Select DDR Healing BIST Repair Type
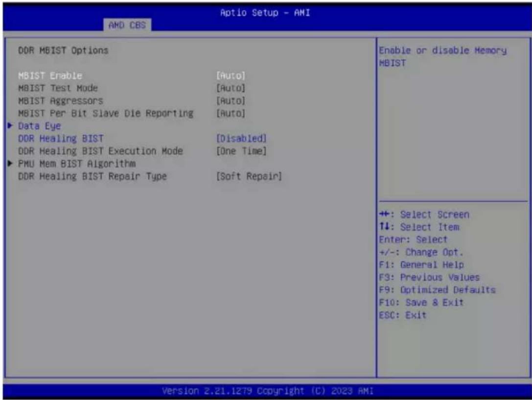 [x=93, y=176]
